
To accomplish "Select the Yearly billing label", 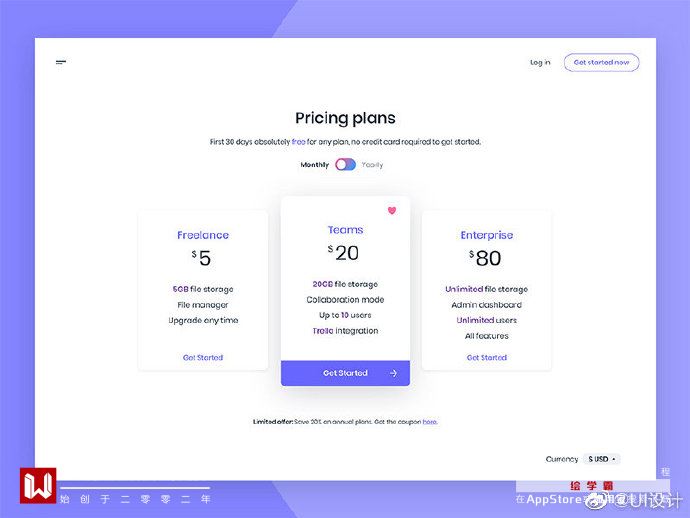I will pos(372,165).
